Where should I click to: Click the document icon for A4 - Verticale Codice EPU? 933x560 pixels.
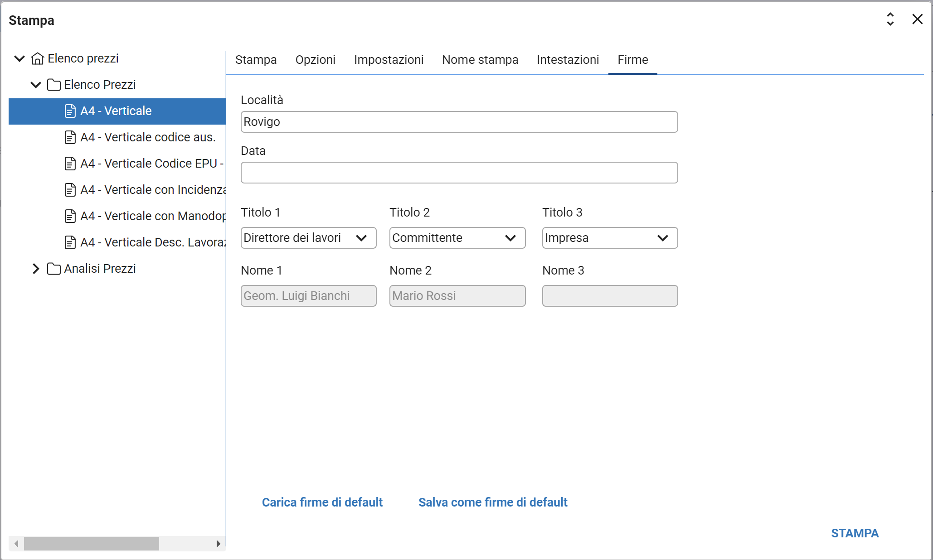70,164
